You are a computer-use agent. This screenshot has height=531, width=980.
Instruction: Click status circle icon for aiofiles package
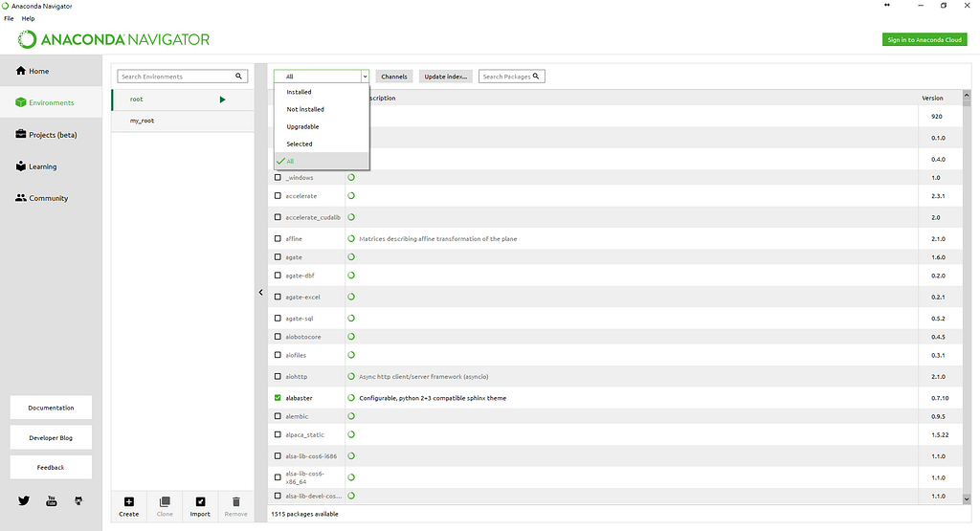351,355
